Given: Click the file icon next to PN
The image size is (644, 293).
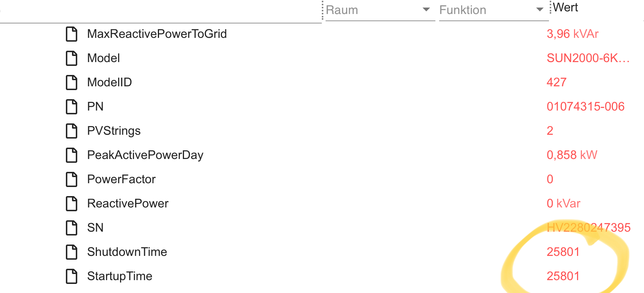Looking at the screenshot, I should (x=72, y=107).
